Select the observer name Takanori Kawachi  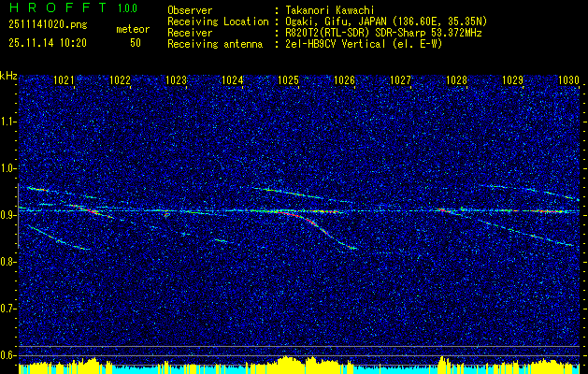330,10
